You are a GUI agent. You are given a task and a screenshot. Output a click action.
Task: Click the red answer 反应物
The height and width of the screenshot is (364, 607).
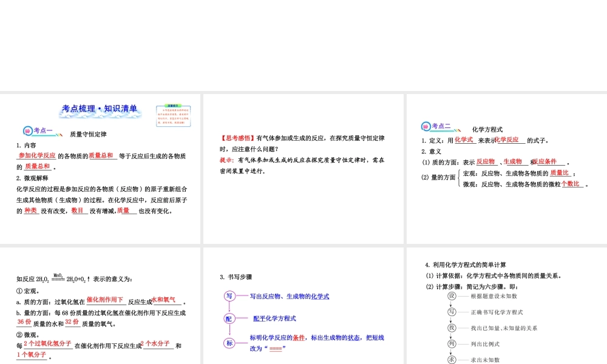(486, 161)
